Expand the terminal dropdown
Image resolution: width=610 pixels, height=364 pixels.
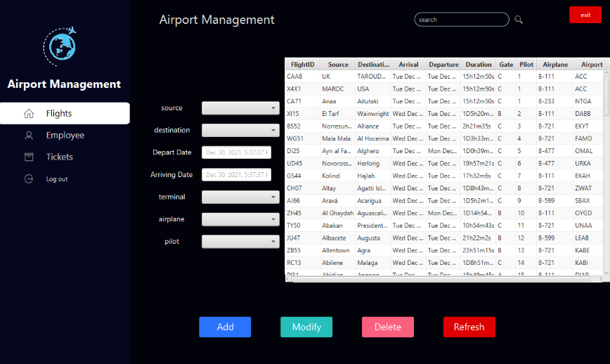[x=240, y=197]
